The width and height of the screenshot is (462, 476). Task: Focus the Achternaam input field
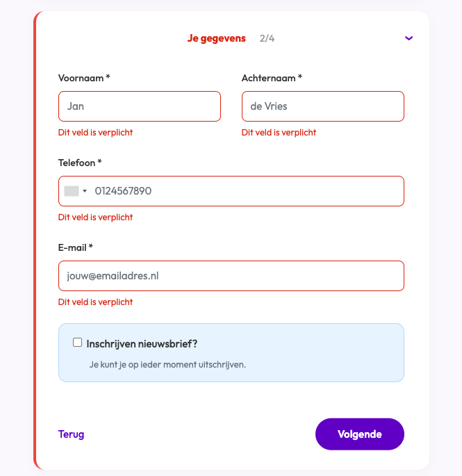[323, 106]
